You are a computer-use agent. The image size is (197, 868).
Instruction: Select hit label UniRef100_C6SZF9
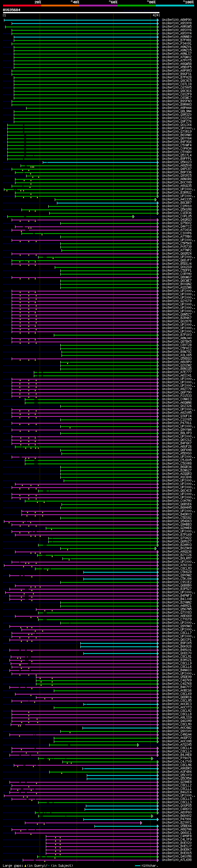pyautogui.click(x=176, y=94)
